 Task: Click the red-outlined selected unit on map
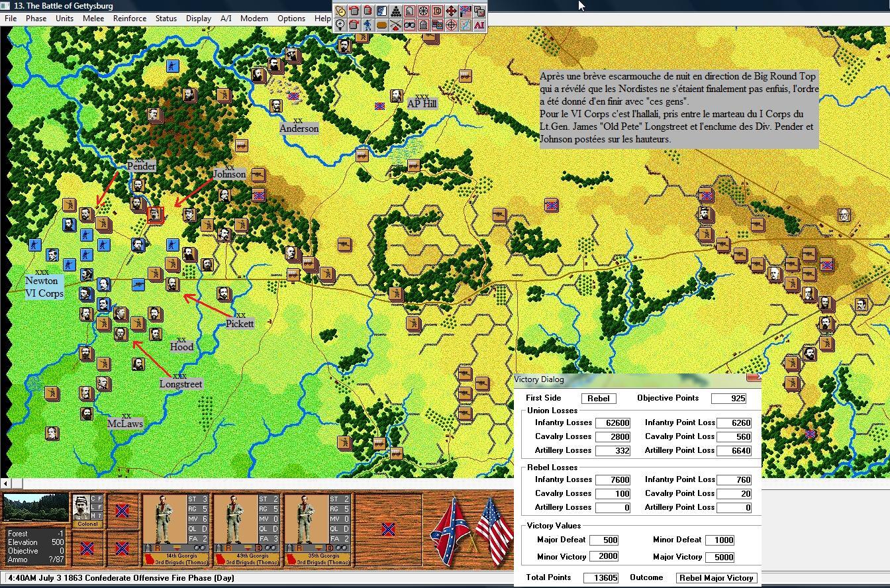point(155,215)
